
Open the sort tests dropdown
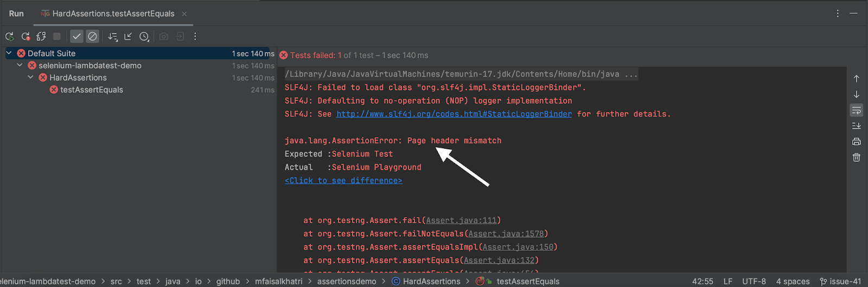112,36
